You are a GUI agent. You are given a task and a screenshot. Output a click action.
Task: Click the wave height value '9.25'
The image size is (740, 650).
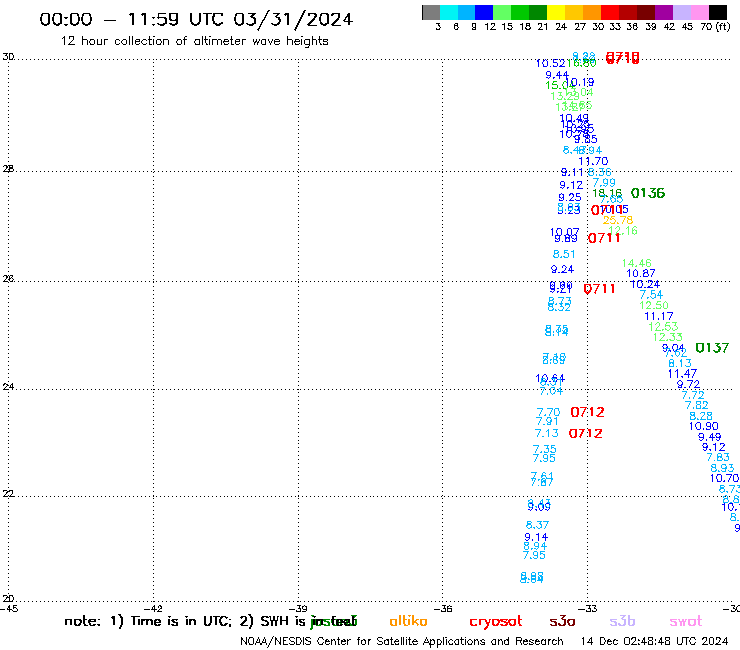click(570, 197)
